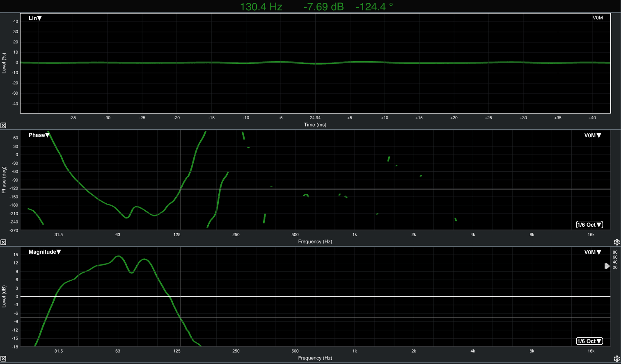The width and height of the screenshot is (621, 364).
Task: Click the 80 value on coherence scale
Action: [x=615, y=252]
